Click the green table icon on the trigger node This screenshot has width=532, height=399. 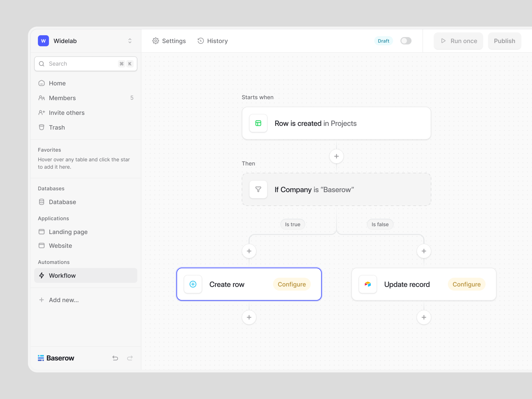click(x=258, y=123)
